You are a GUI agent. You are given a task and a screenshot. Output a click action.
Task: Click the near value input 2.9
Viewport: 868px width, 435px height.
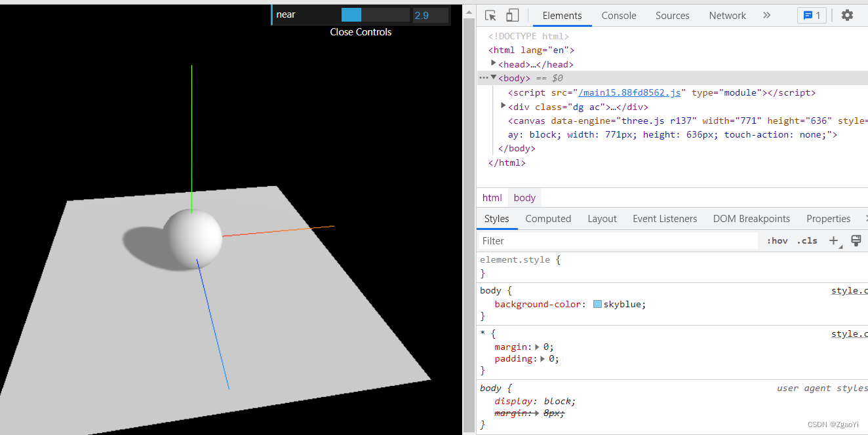point(431,15)
